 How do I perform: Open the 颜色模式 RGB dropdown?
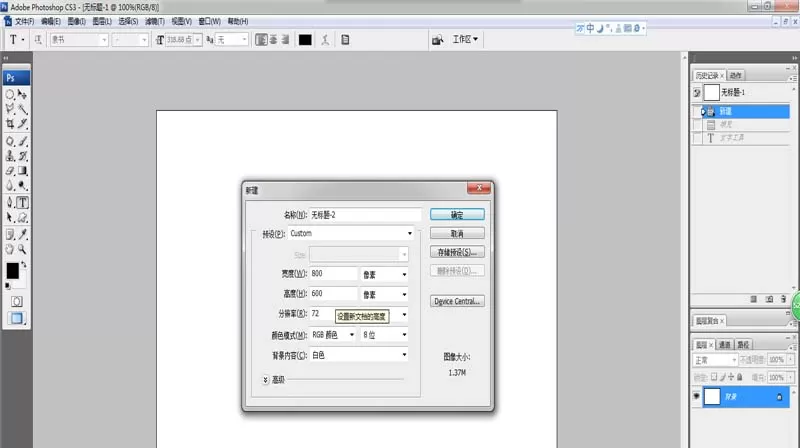(333, 335)
